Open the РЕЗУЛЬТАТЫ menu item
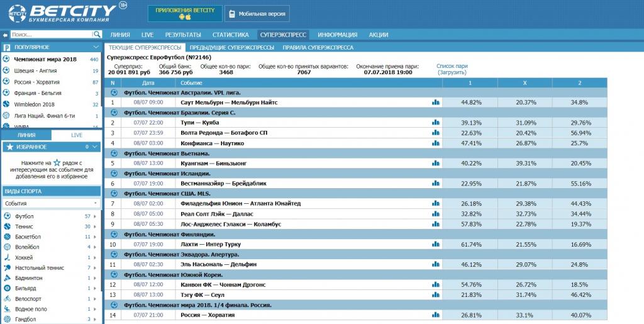This screenshot has width=644, height=324. point(183,35)
